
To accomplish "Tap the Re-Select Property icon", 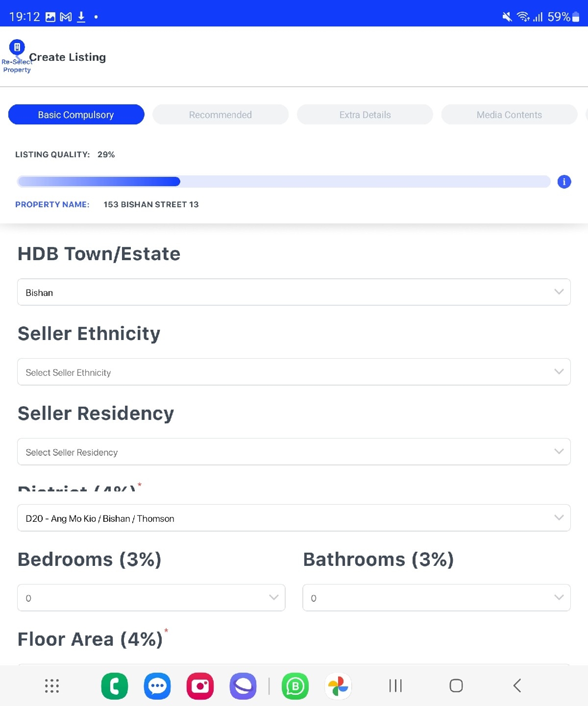I will [x=17, y=48].
